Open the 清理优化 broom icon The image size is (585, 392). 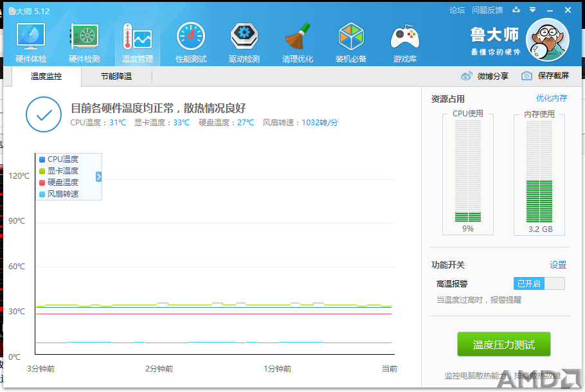(298, 36)
